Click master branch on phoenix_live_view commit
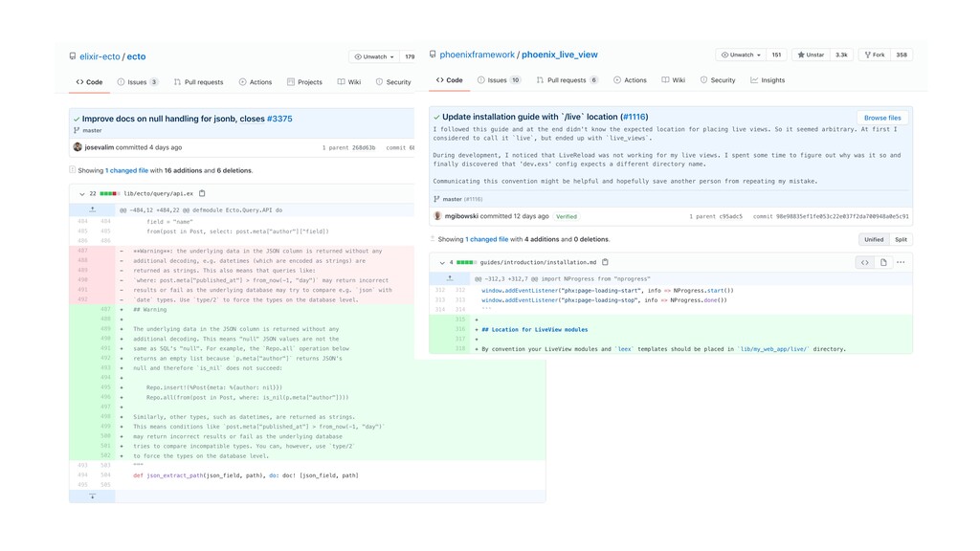This screenshot has height=551, width=980. click(452, 199)
